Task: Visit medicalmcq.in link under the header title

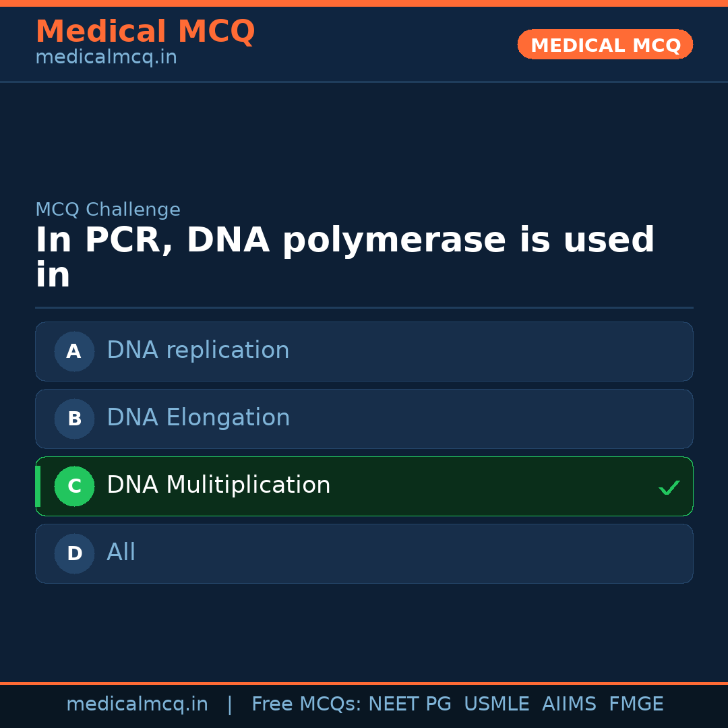Action: (x=106, y=57)
